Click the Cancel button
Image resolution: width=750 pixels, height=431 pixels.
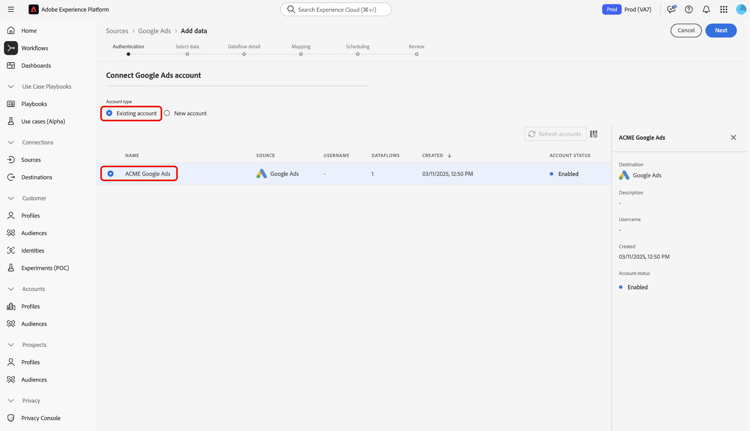pos(686,30)
